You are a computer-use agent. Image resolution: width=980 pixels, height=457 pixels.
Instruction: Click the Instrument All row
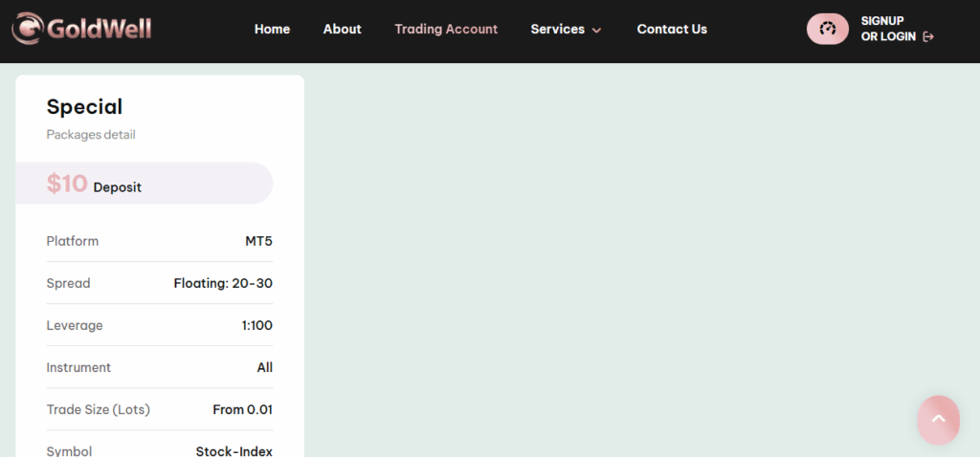pos(160,367)
